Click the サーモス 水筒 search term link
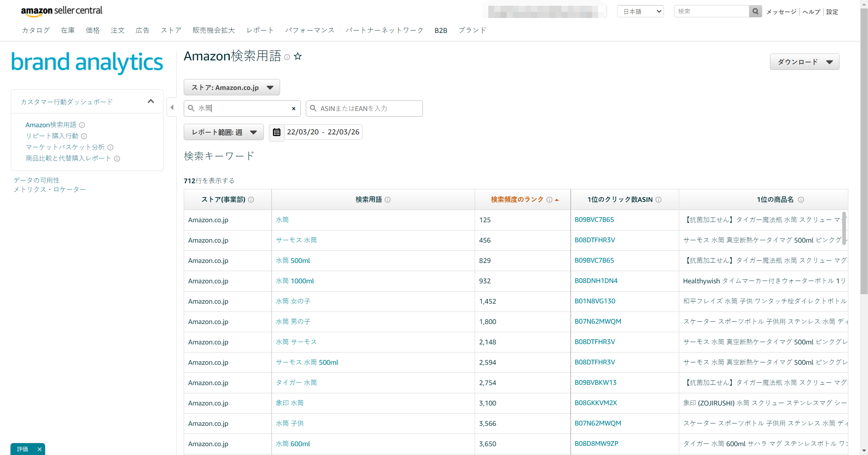This screenshot has height=455, width=868. (x=296, y=240)
